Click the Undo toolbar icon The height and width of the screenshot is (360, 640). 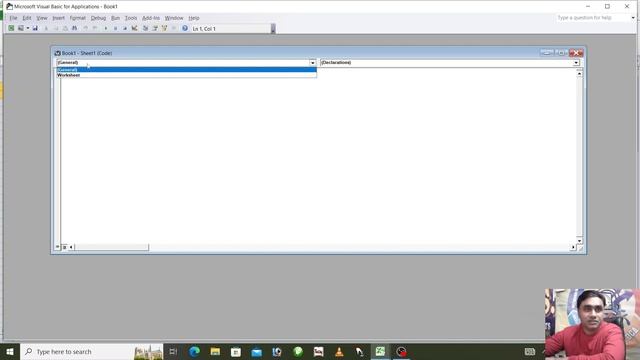(85, 28)
